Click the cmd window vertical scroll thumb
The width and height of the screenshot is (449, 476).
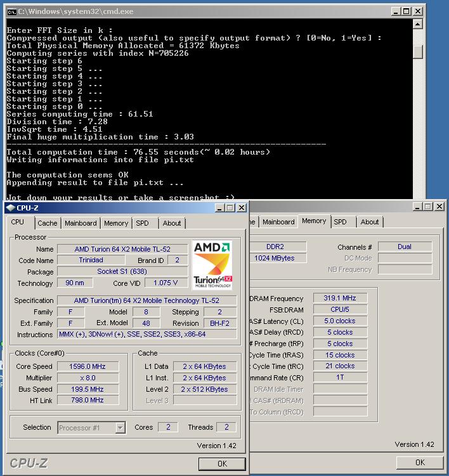click(418, 52)
